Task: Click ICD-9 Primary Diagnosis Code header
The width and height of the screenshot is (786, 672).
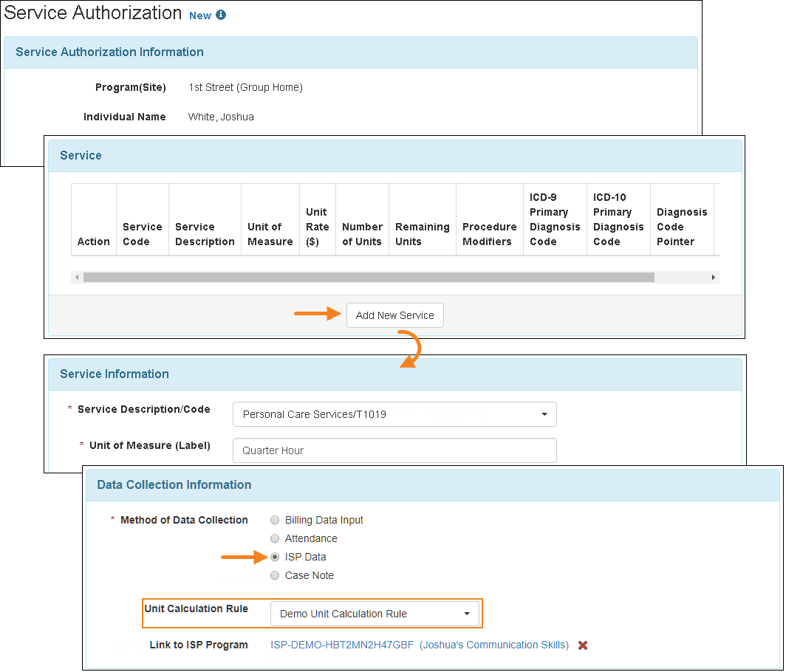Action: 555,219
